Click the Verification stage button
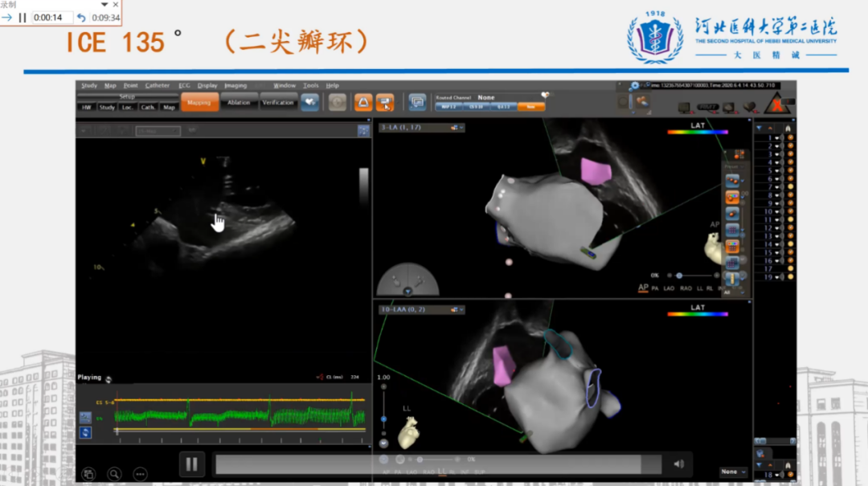The height and width of the screenshot is (486, 868). click(278, 103)
